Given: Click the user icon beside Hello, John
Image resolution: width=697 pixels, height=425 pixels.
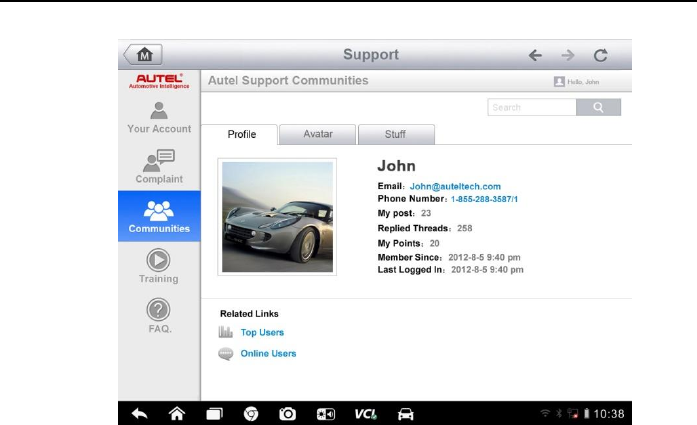Looking at the screenshot, I should pyautogui.click(x=559, y=82).
